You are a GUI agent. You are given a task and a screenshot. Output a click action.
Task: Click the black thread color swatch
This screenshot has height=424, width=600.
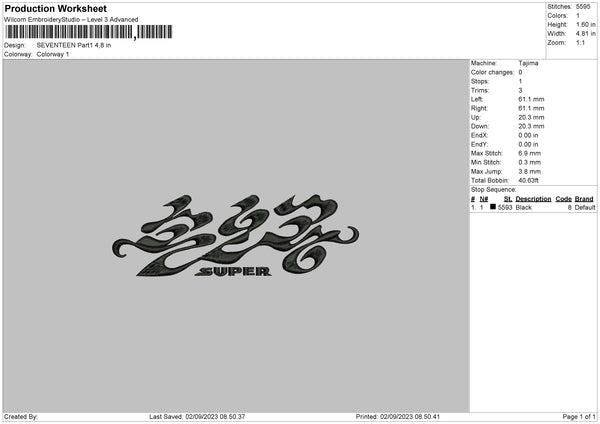click(493, 207)
